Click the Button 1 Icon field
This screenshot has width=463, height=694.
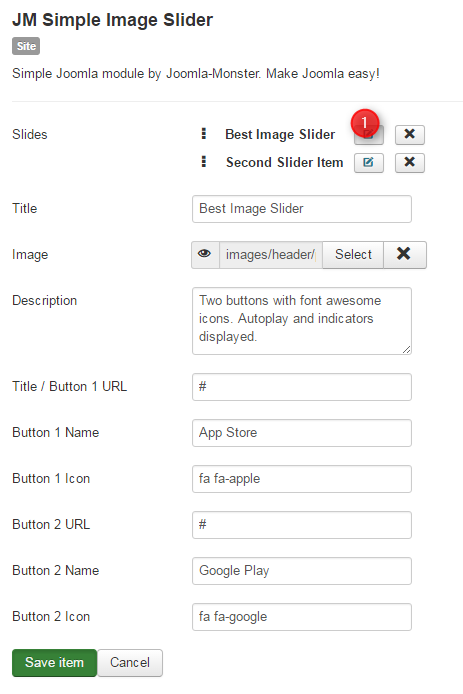[301, 479]
